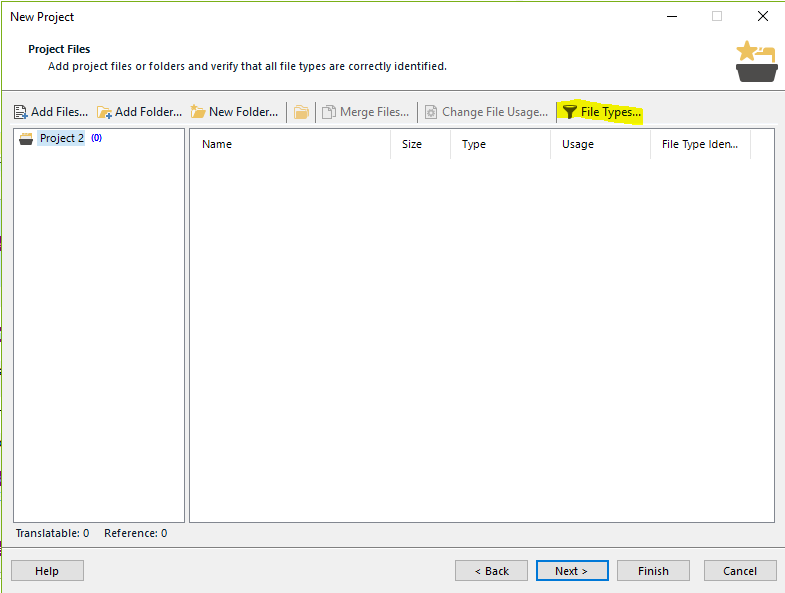Select the Project 2 tree node
The height and width of the screenshot is (593, 785).
pyautogui.click(x=62, y=138)
